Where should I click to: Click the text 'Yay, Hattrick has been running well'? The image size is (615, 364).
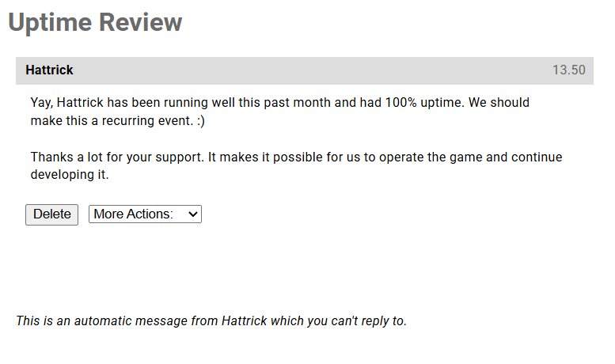[x=133, y=103]
